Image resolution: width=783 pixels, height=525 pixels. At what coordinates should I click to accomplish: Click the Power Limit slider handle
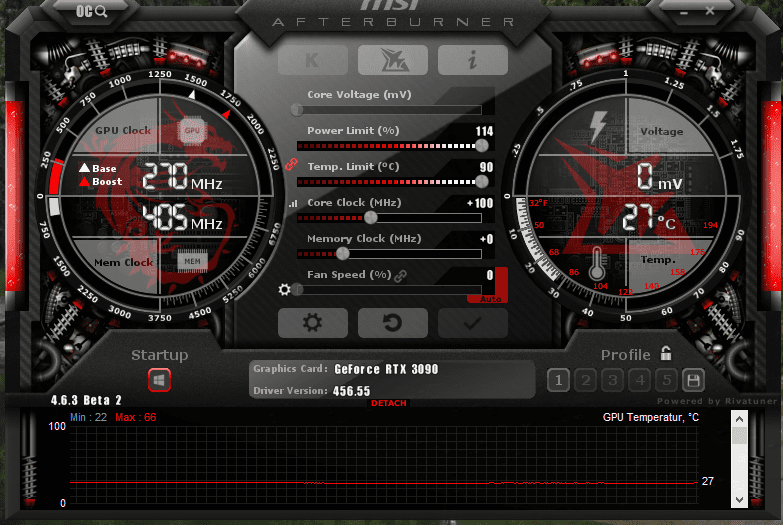(x=481, y=146)
